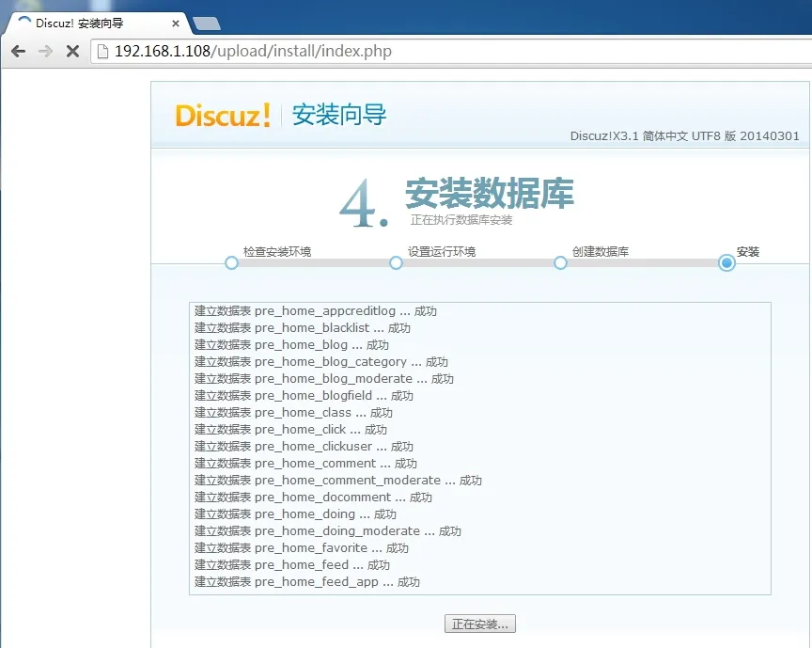This screenshot has width=812, height=648.
Task: Click log line pre_home_blog_category
Action: click(321, 362)
